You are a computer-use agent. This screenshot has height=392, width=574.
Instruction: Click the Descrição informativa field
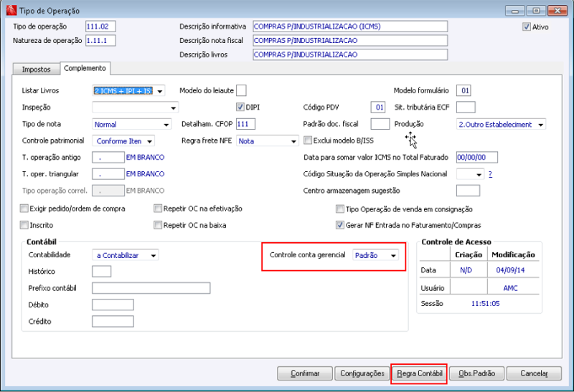click(350, 27)
